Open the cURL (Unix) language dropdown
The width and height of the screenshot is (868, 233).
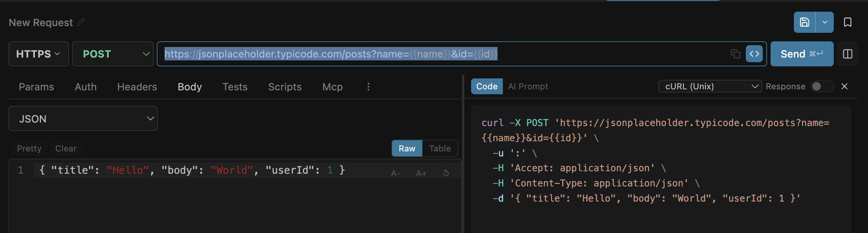(710, 86)
